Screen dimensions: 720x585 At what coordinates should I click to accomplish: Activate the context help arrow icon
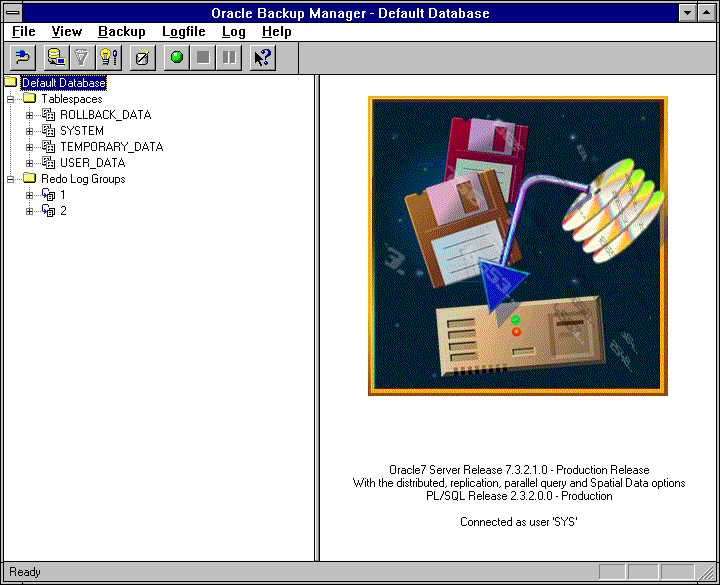262,58
